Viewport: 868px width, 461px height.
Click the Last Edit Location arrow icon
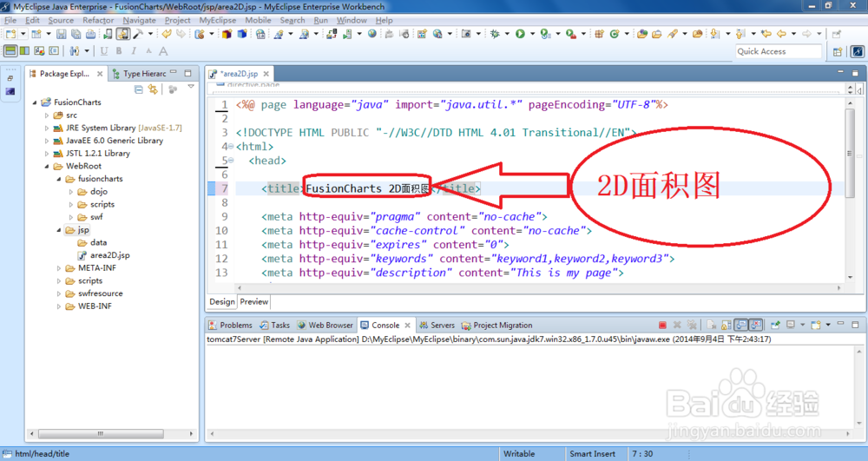[x=766, y=34]
